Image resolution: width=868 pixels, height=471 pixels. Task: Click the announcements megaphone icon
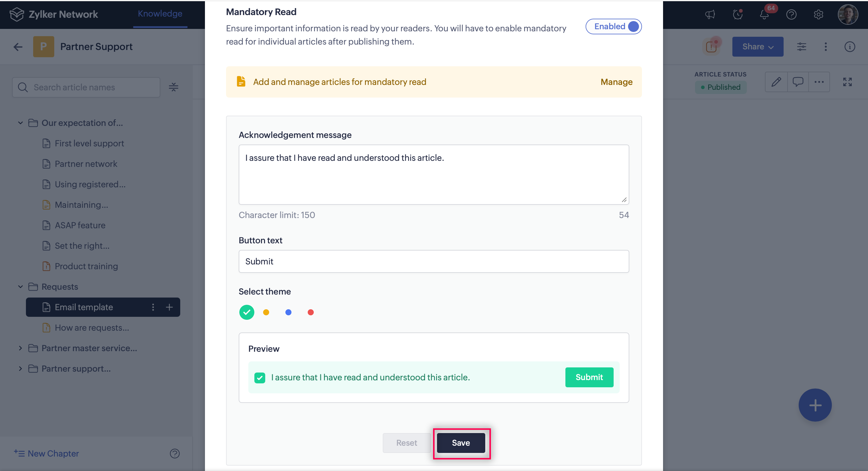(710, 14)
